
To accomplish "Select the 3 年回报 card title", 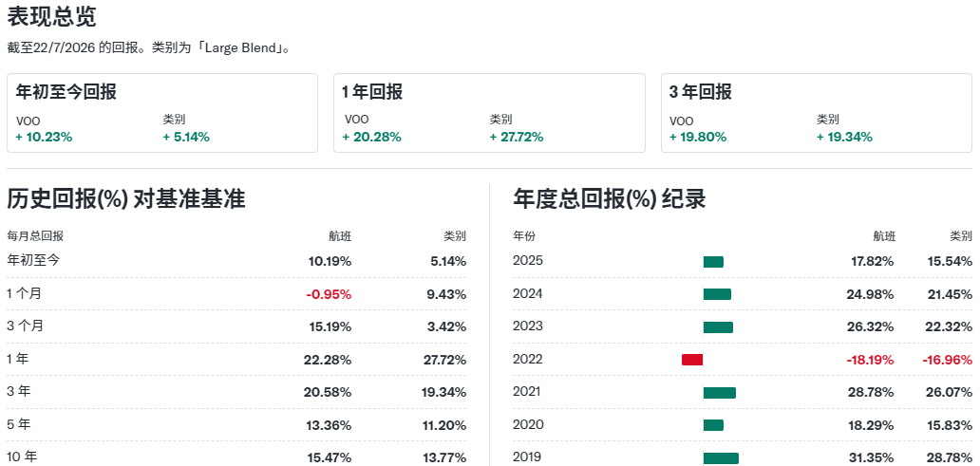I will pyautogui.click(x=701, y=92).
